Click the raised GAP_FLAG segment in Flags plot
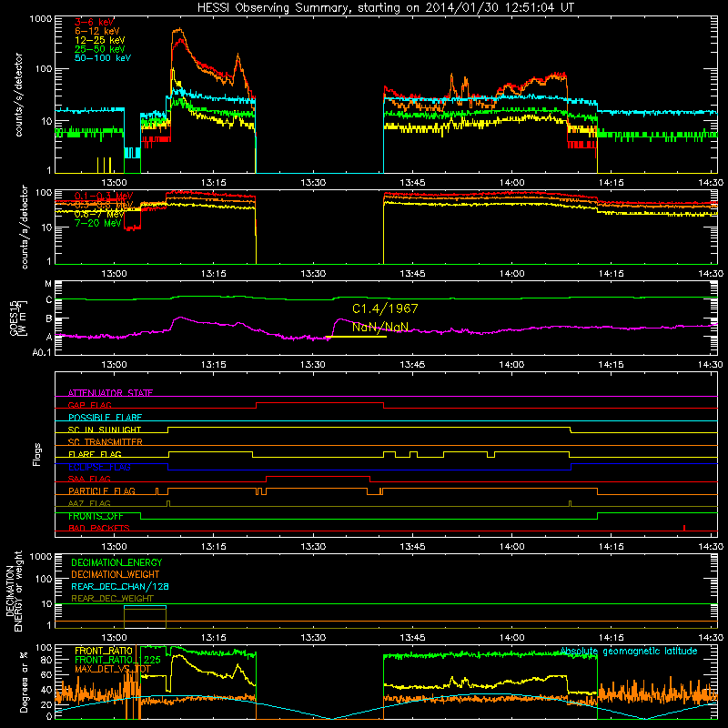The width and height of the screenshot is (728, 728). [x=320, y=403]
